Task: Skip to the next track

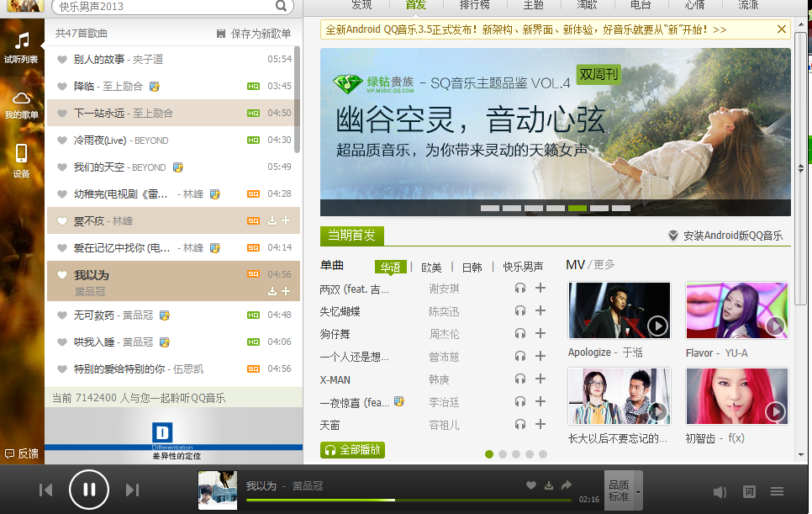Action: pyautogui.click(x=133, y=490)
